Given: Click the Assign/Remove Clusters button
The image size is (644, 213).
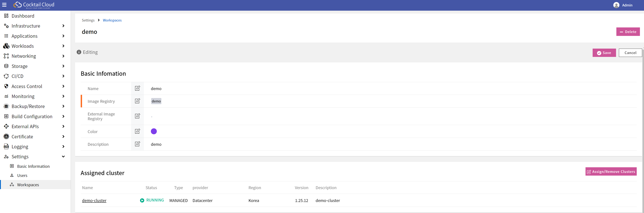Looking at the screenshot, I should point(611,172).
